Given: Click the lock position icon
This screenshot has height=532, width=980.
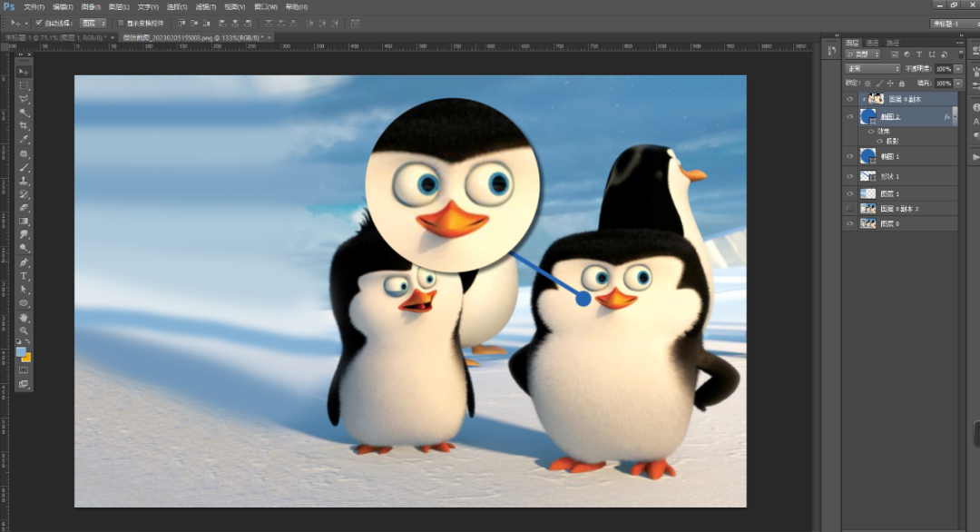Looking at the screenshot, I should (890, 84).
